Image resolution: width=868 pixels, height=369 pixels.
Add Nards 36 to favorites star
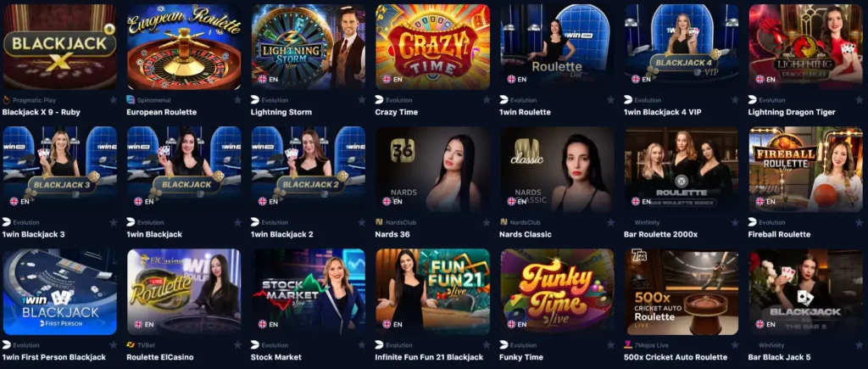point(486,222)
